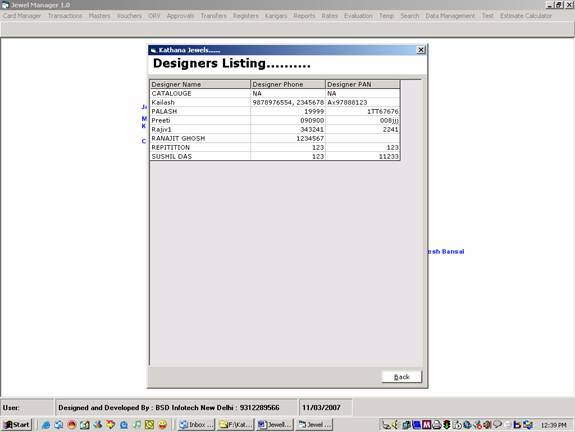Open the Windows Start menu
575x432 pixels.
17,425
